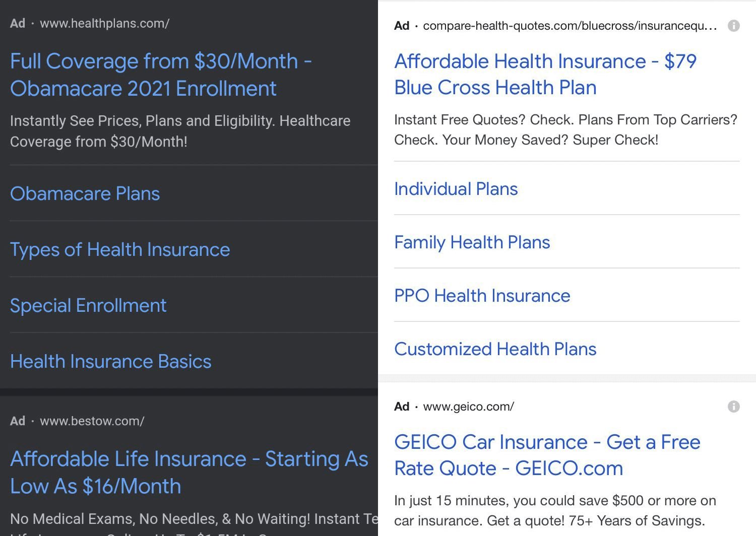Viewport: 756px width, 536px height.
Task: Click the info icon on the GEICO ad
Action: point(734,407)
